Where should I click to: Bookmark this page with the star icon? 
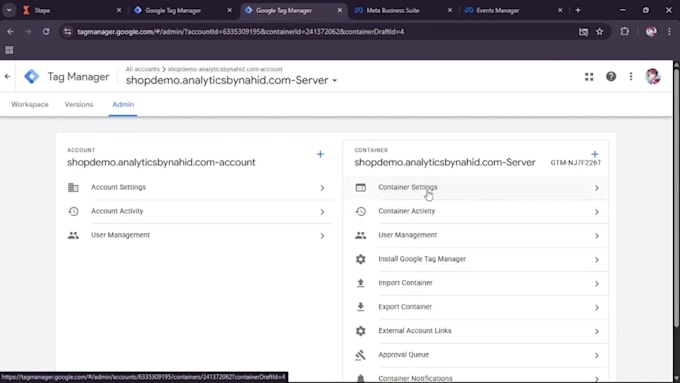click(599, 32)
